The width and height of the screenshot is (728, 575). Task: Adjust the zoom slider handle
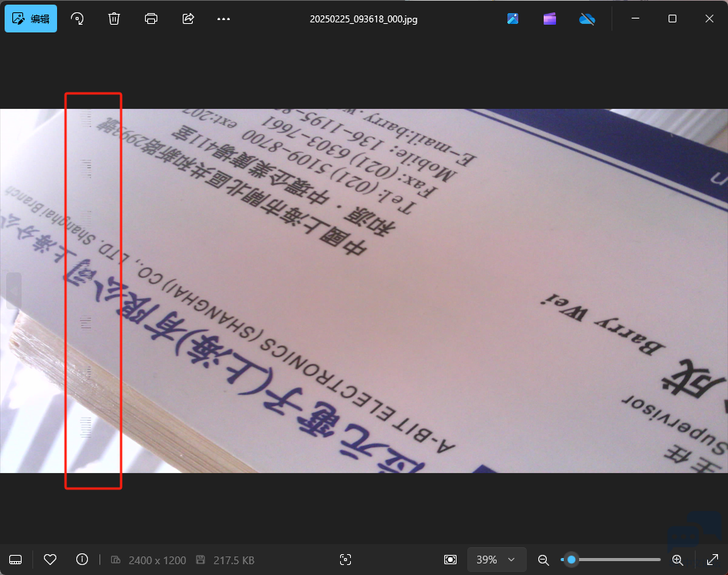[571, 560]
